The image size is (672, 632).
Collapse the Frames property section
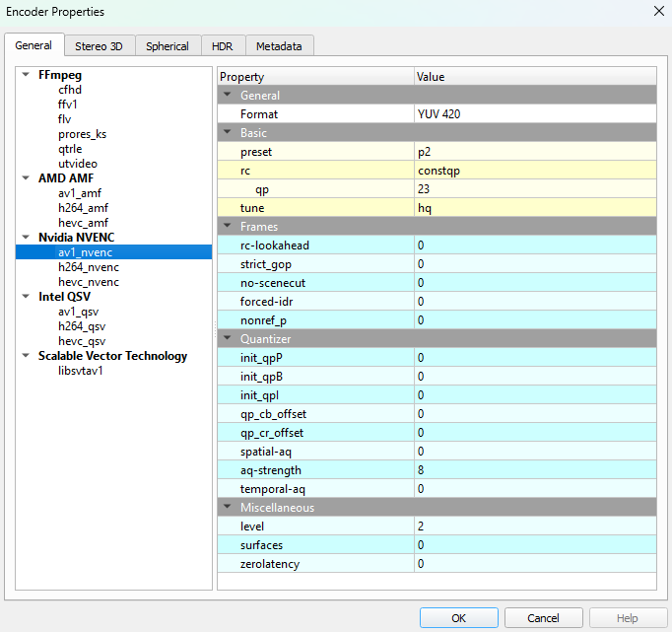[229, 227]
